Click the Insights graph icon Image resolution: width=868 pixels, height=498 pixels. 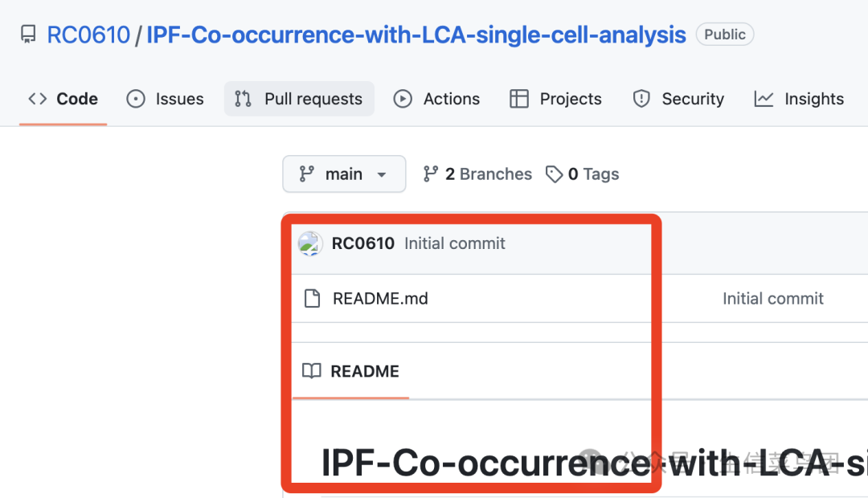[x=764, y=99]
